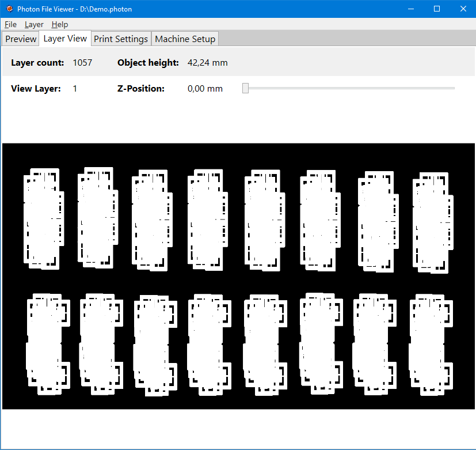
Task: Select the Layer View tab
Action: coord(65,38)
